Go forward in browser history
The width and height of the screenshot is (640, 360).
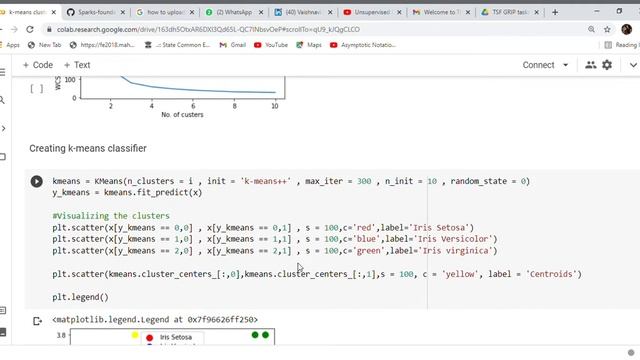[x=14, y=29]
